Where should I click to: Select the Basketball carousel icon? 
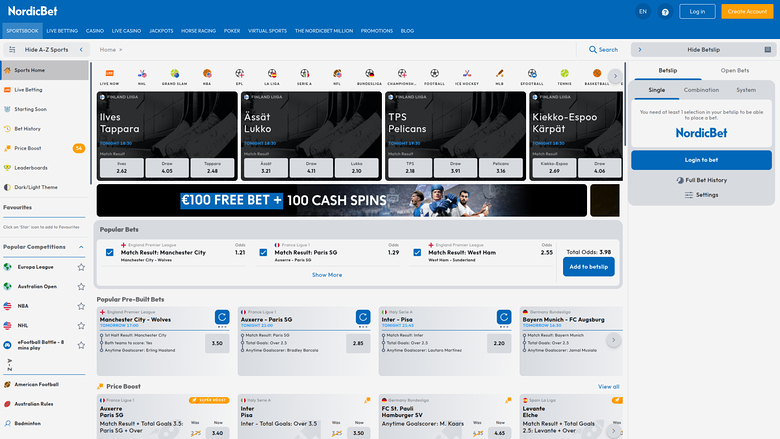pyautogui.click(x=597, y=77)
